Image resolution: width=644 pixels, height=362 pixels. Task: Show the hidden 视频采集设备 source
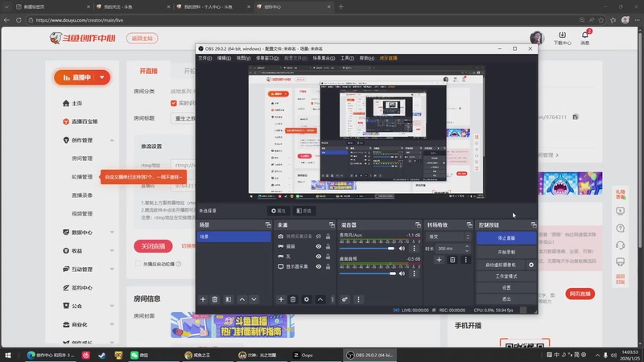click(318, 237)
